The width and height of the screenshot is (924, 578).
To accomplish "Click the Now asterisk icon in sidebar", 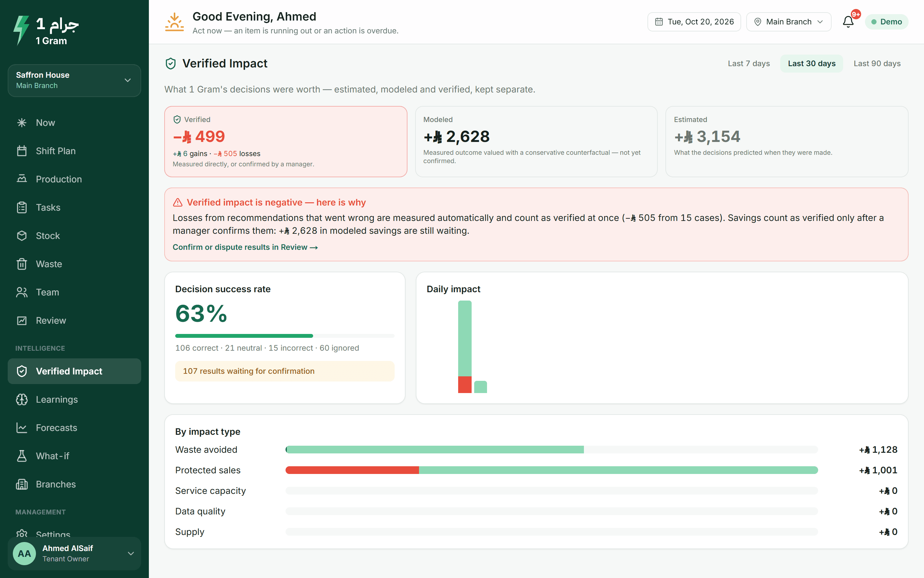I will coord(22,123).
